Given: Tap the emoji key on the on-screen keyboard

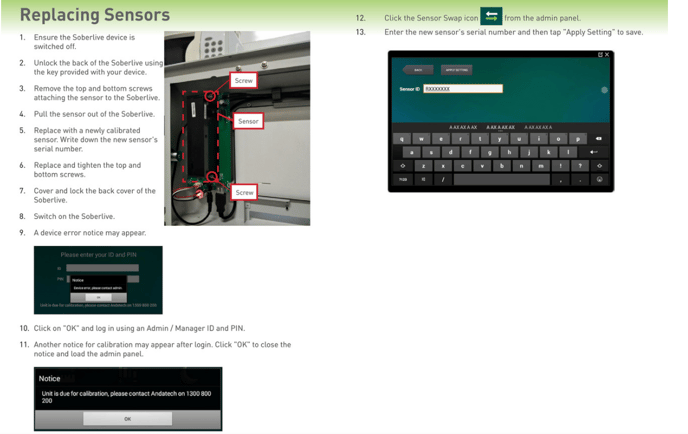Looking at the screenshot, I should [599, 179].
